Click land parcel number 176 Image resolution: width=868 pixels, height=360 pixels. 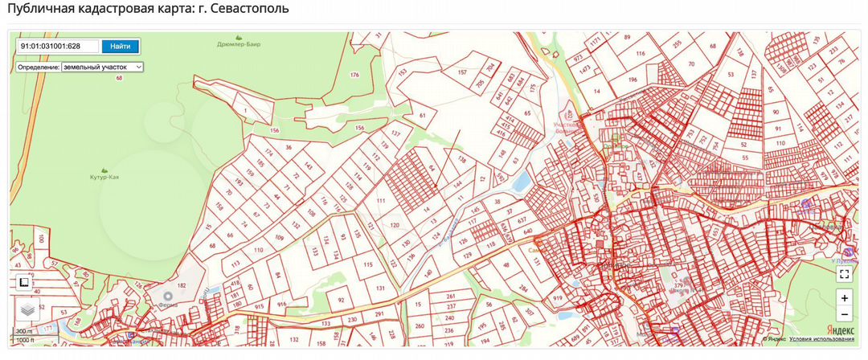coord(354,75)
